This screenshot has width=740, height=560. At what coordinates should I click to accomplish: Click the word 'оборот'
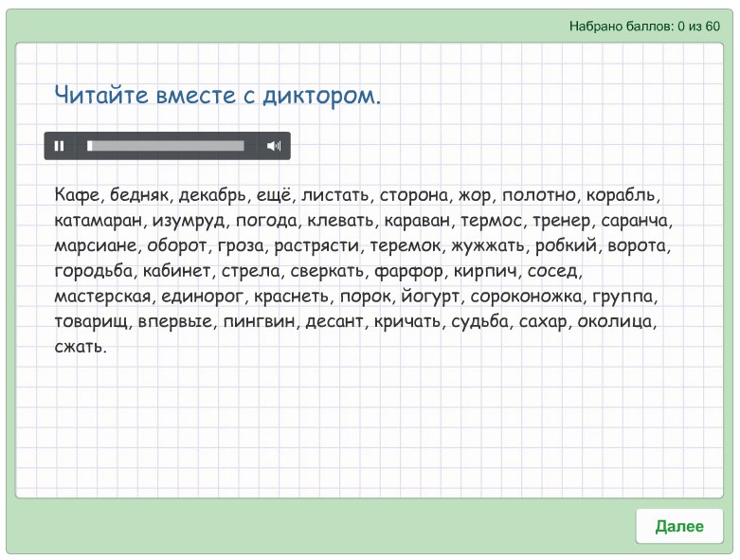click(177, 245)
